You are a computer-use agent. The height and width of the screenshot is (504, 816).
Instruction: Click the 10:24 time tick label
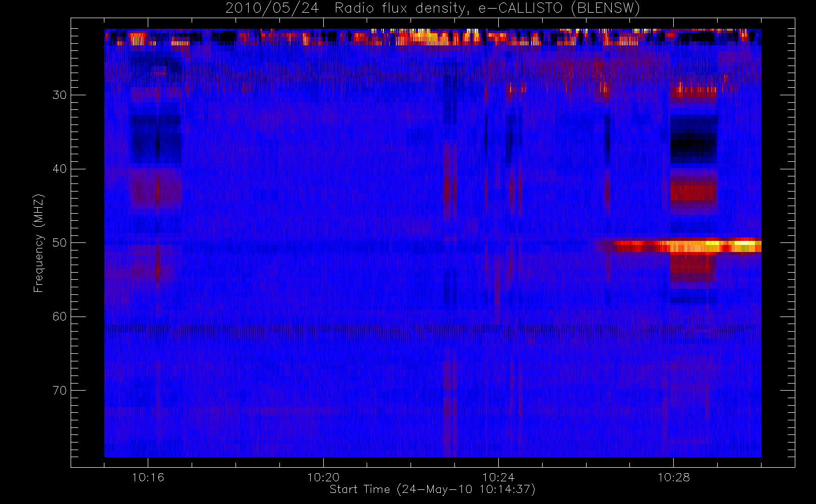coord(498,477)
